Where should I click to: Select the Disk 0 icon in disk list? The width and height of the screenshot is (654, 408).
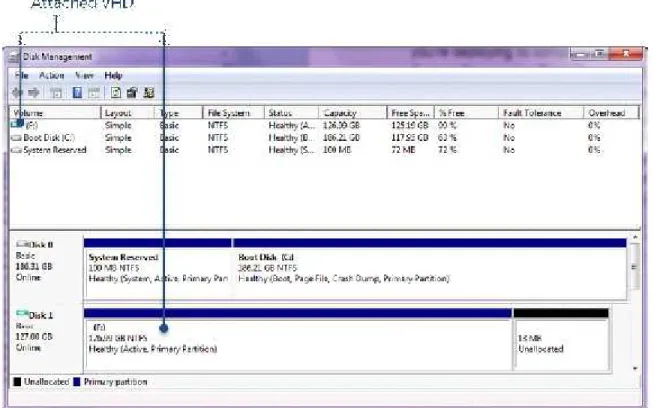click(23, 244)
